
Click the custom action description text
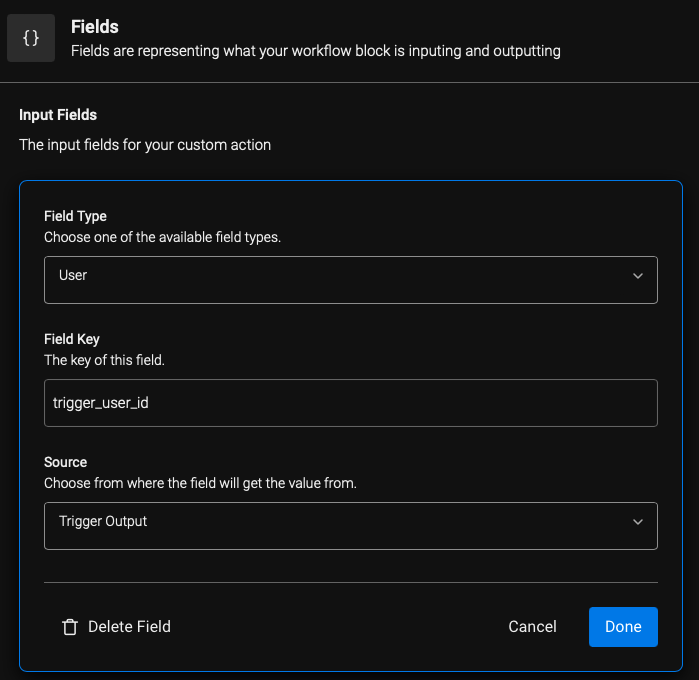145,145
